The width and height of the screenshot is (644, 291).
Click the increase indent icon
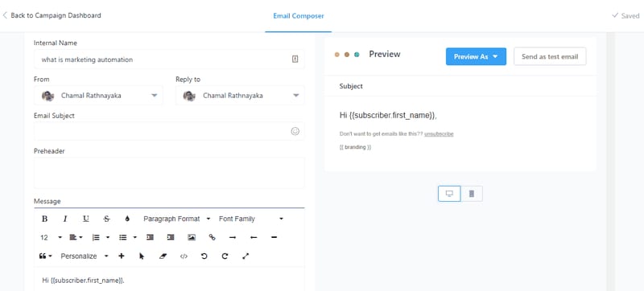[171, 237]
